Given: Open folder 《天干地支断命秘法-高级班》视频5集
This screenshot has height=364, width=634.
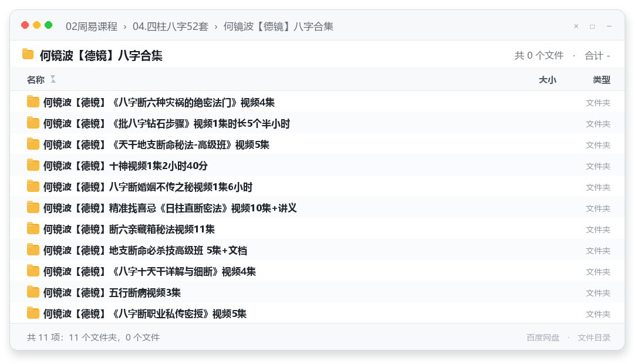Looking at the screenshot, I should pos(156,144).
